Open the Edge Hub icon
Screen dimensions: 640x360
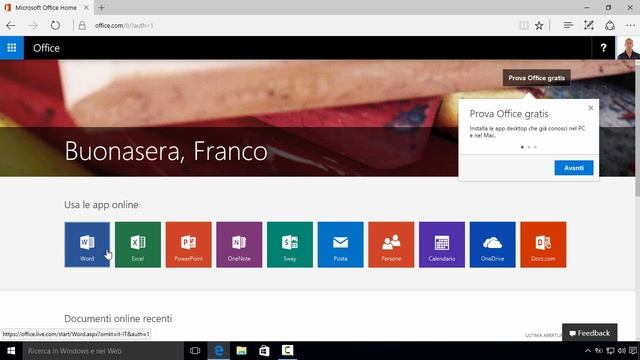point(568,25)
